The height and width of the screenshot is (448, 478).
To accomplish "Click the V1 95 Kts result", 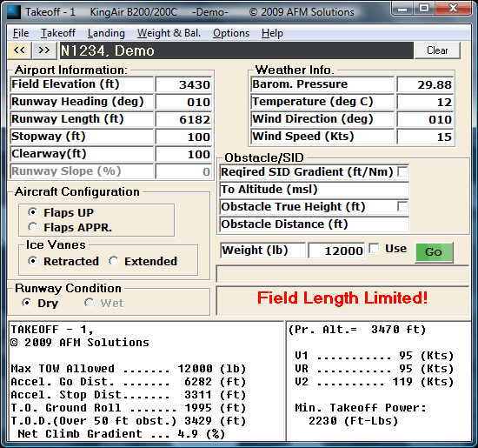I will click(375, 356).
